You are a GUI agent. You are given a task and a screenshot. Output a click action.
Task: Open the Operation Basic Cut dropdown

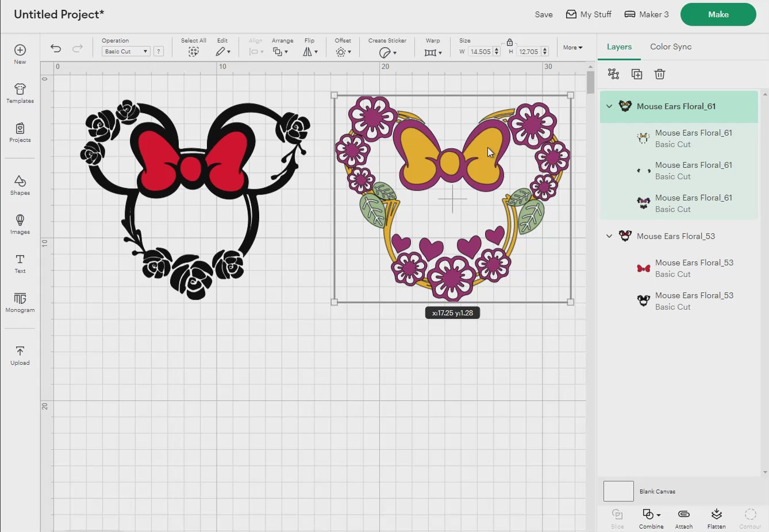click(126, 51)
